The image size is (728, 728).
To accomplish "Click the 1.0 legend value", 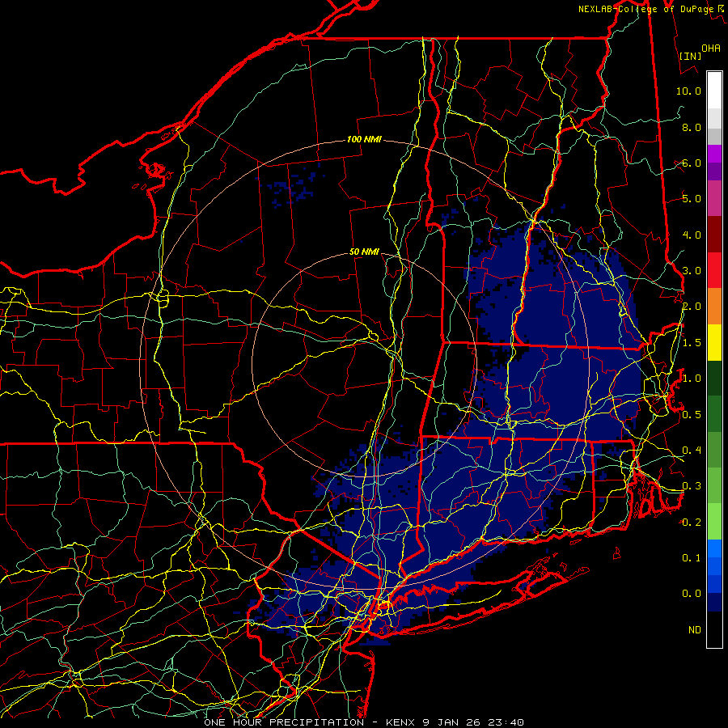I will [x=692, y=379].
